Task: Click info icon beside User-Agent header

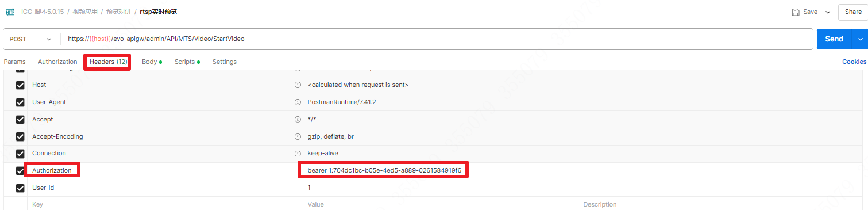Action: (x=298, y=102)
